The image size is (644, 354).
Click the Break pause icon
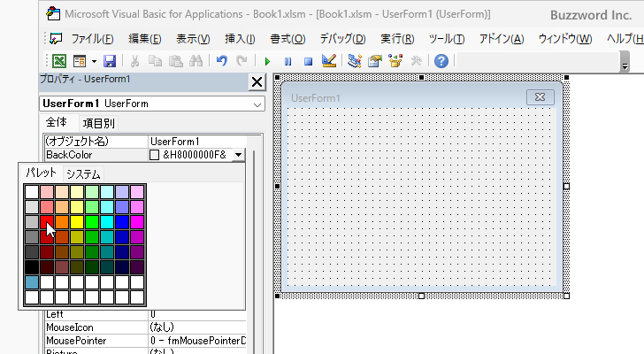click(287, 62)
